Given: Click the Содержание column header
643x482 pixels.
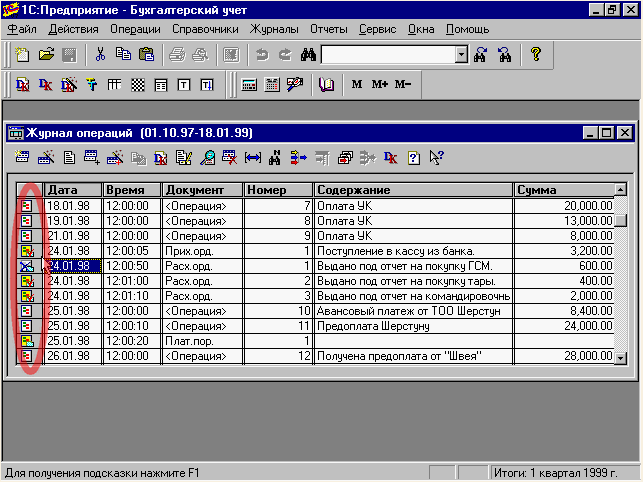Looking at the screenshot, I should (413, 190).
